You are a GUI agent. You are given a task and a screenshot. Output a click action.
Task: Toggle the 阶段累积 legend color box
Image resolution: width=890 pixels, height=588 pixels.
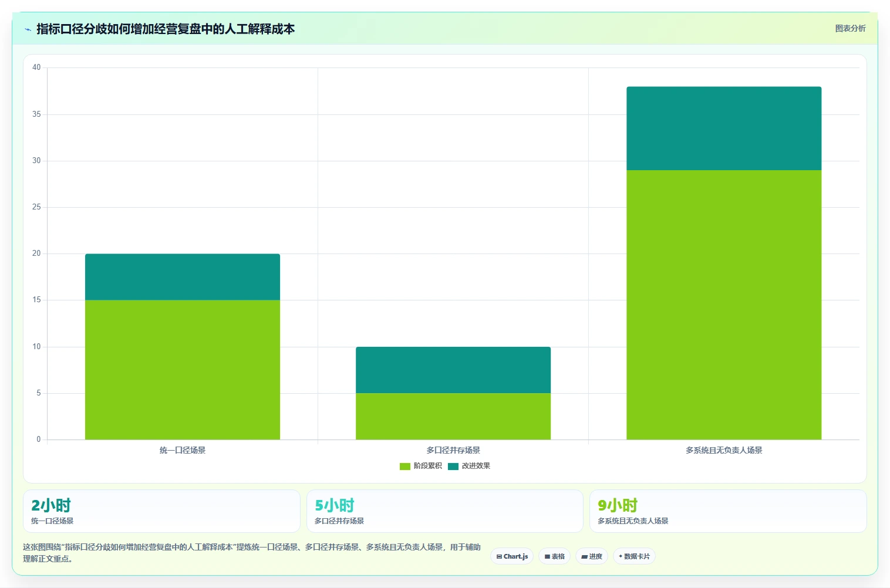[404, 467]
